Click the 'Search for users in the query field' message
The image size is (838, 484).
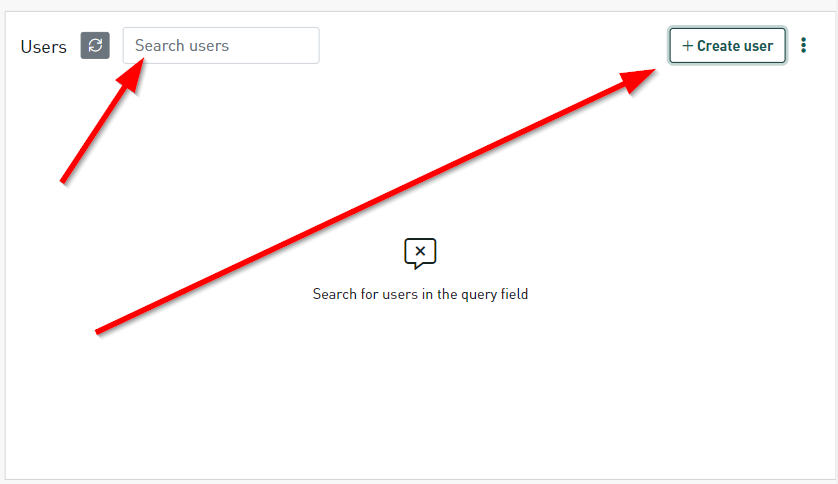[420, 294]
